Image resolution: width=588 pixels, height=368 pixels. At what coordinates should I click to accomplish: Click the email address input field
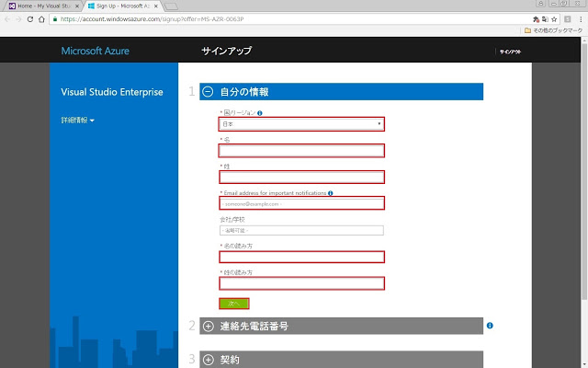point(301,203)
